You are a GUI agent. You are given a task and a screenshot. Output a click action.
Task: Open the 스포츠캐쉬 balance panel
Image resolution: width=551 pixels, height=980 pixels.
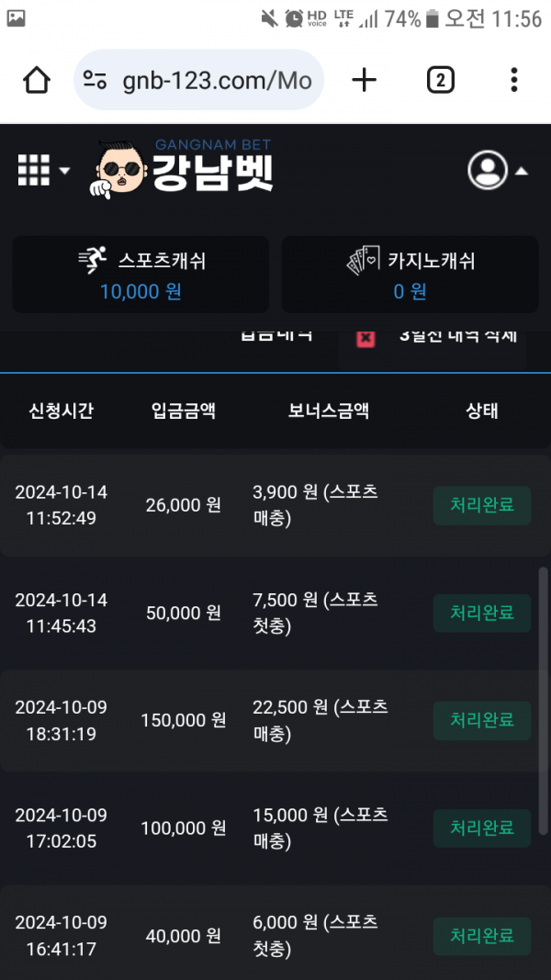pyautogui.click(x=141, y=275)
